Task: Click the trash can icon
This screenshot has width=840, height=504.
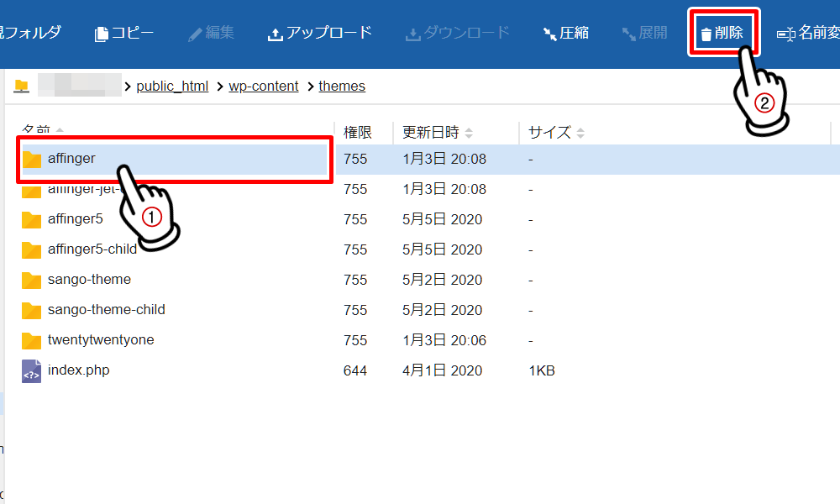Action: pyautogui.click(x=706, y=34)
